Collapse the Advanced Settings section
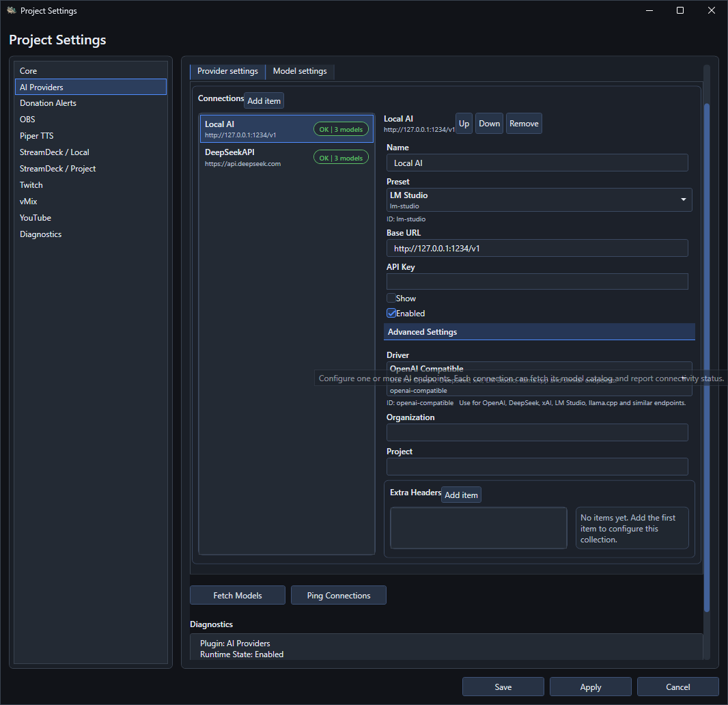Screen dimensions: 728x705 point(540,331)
